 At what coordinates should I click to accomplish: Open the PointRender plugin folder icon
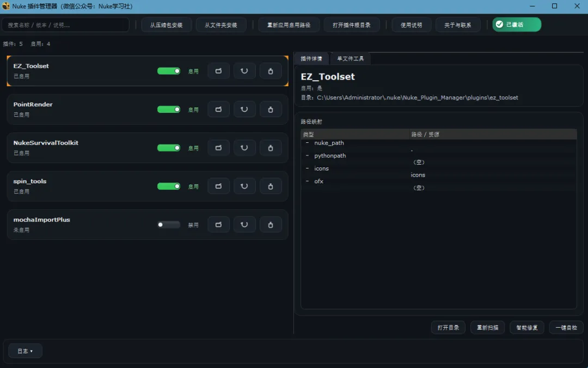tap(219, 109)
